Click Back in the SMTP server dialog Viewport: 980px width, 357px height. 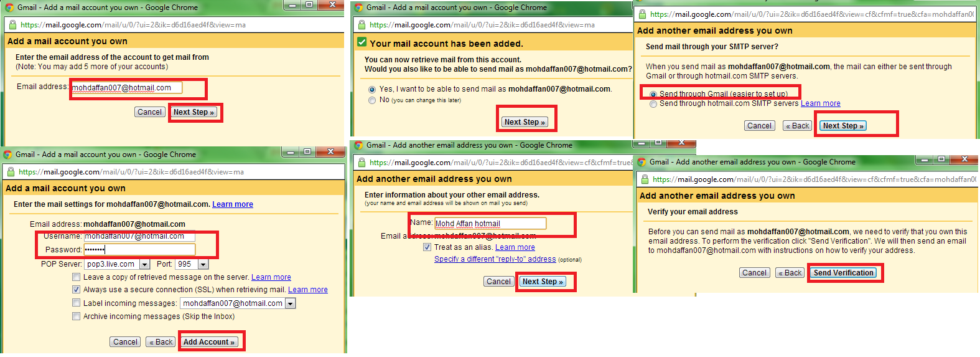point(798,126)
